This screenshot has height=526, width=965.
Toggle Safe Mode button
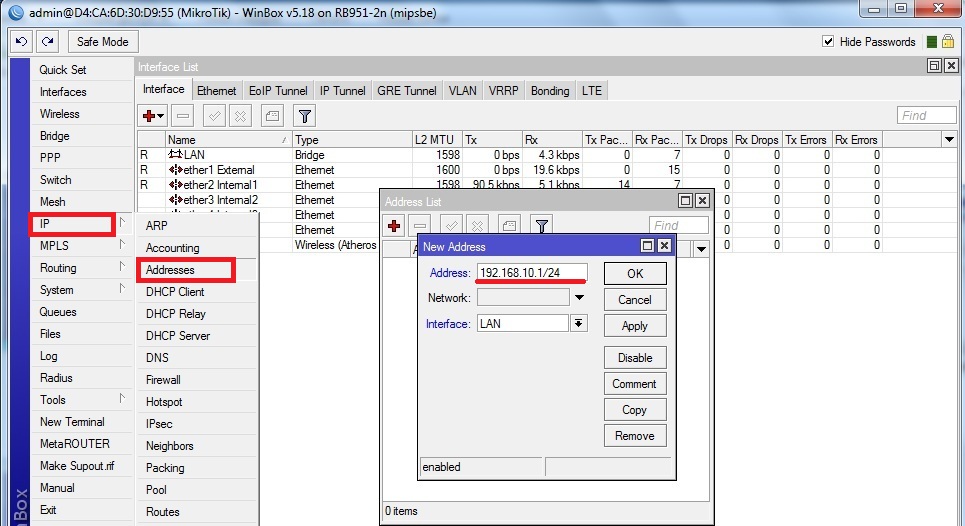coord(103,42)
